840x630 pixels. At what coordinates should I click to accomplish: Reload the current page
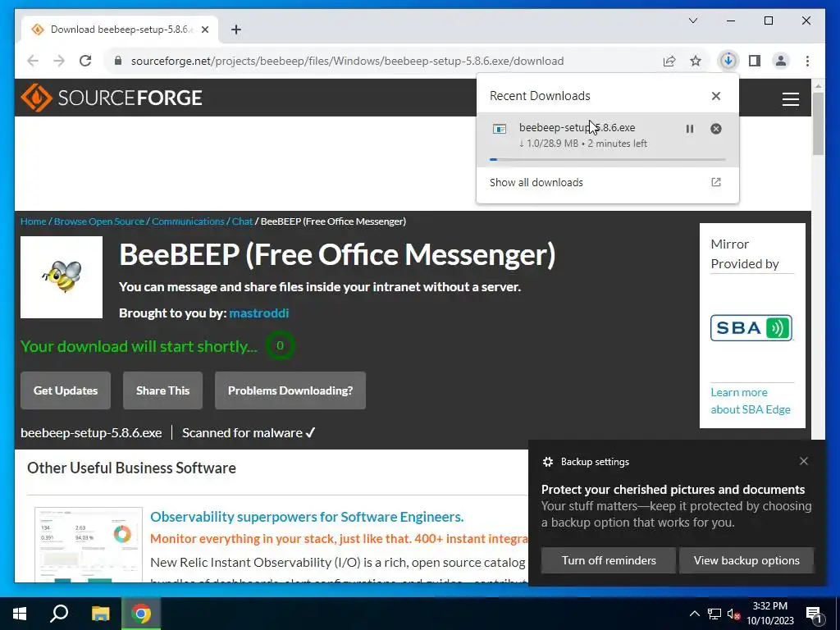click(x=85, y=61)
